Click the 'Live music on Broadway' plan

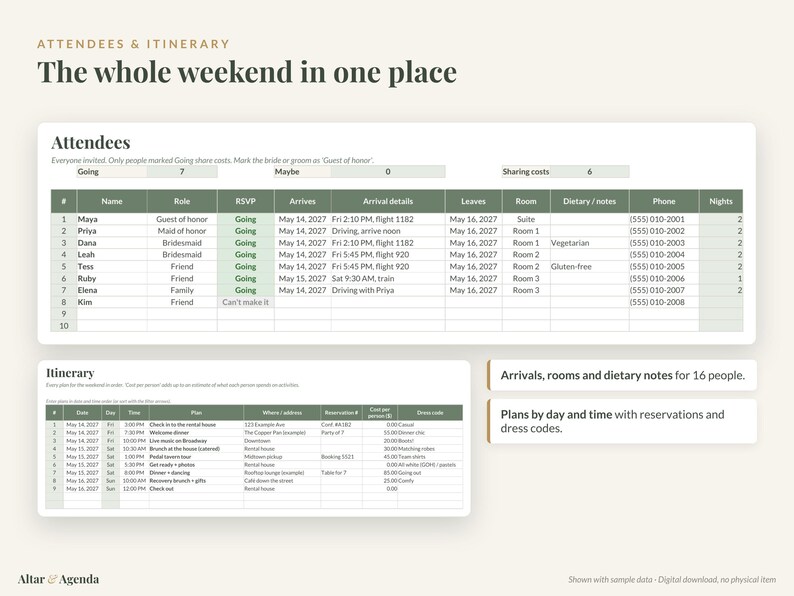[x=196, y=441]
